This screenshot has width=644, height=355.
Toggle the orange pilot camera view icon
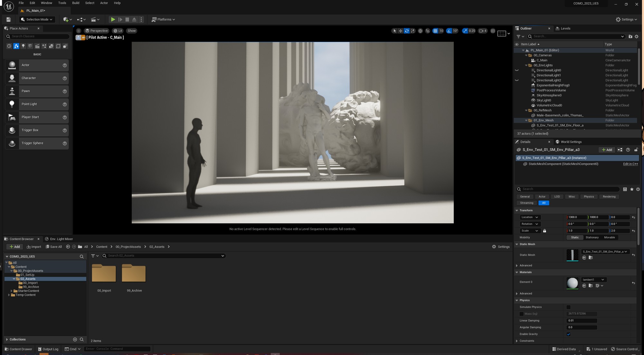(x=83, y=37)
